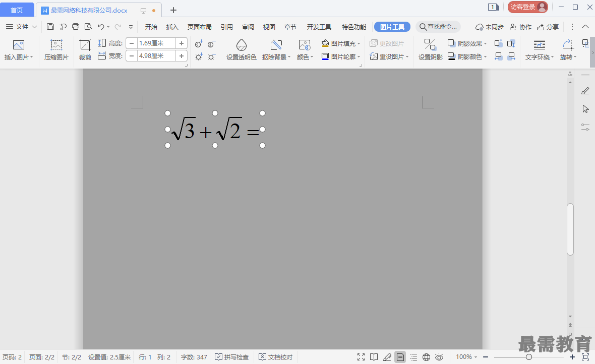The image size is (595, 364).
Task: Open the Review (审阅) tab
Action: point(248,27)
